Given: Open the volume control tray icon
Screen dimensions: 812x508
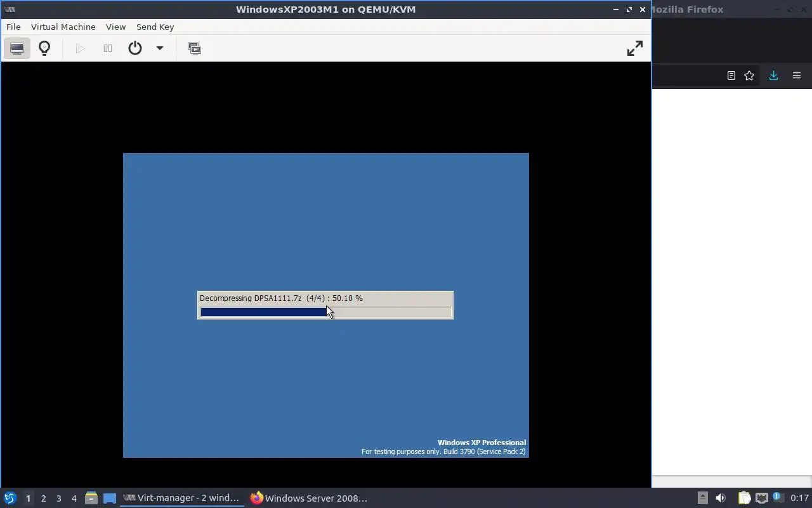Looking at the screenshot, I should click(x=720, y=498).
